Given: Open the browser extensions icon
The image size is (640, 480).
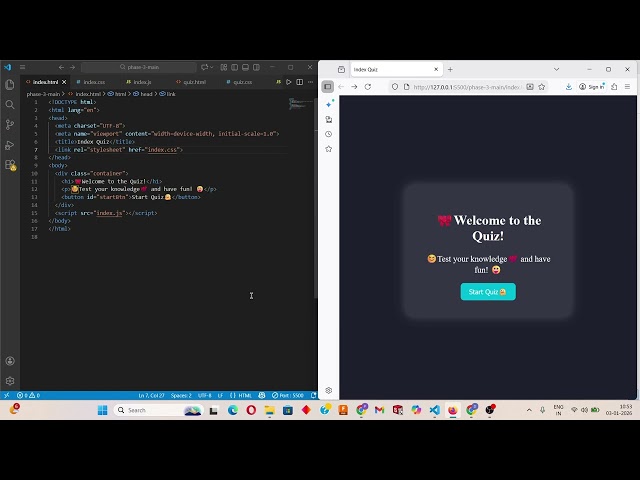Looking at the screenshot, I should pos(614,87).
